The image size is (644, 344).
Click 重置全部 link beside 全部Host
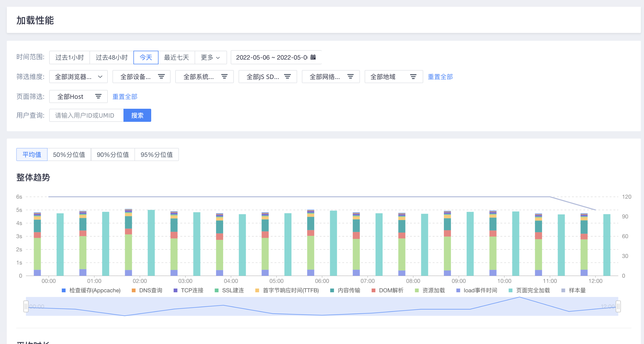[125, 96]
